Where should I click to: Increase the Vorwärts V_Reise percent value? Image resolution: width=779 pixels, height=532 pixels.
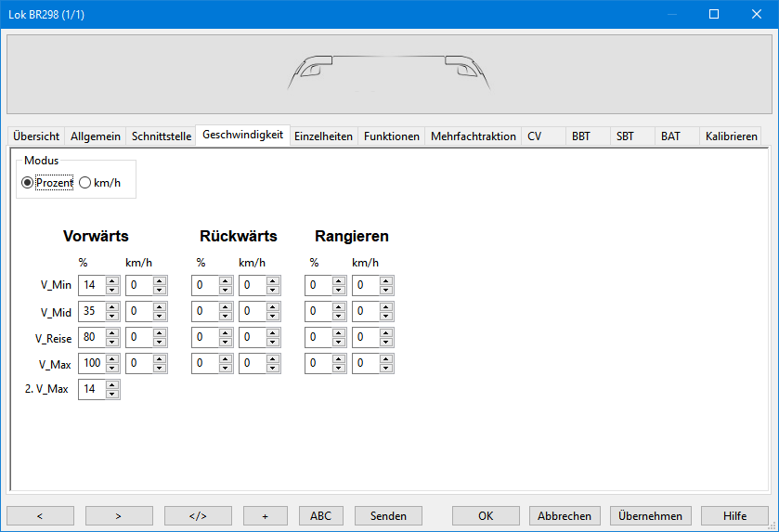[112, 332]
